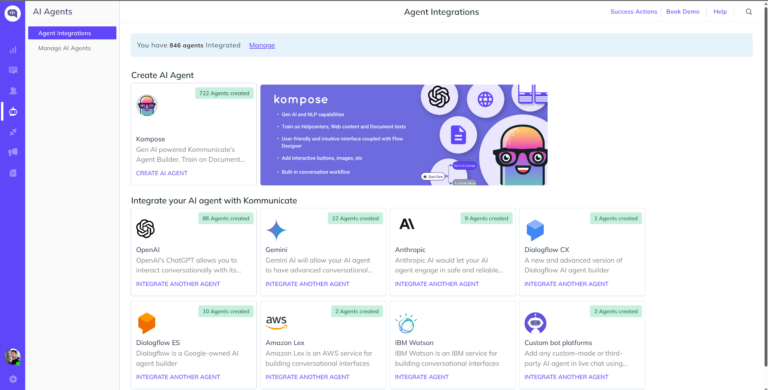Click the Gemini star logo
The image size is (768, 390).
tap(276, 230)
